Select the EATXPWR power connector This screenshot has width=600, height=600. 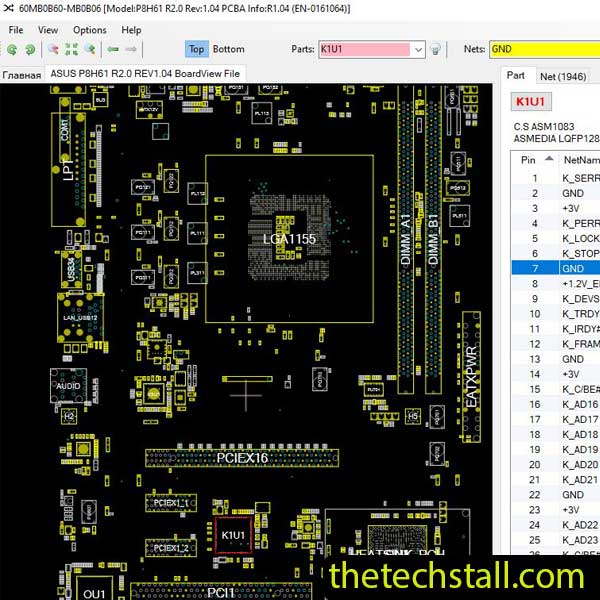[x=471, y=377]
